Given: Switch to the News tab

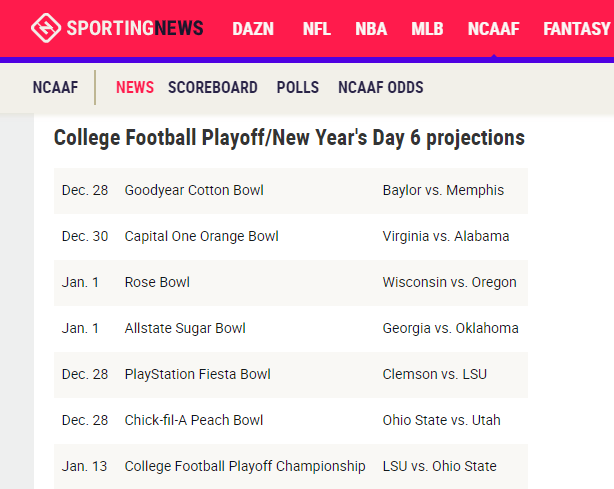Looking at the screenshot, I should [135, 88].
